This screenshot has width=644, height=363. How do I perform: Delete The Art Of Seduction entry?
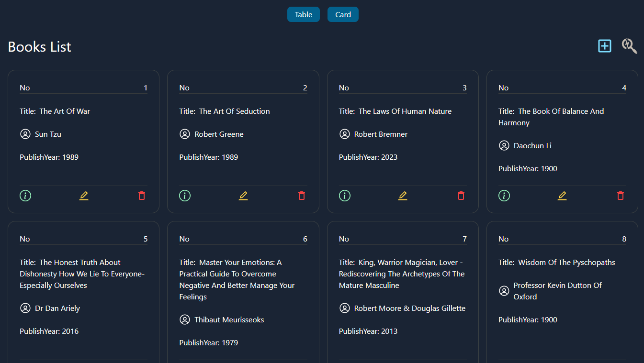pos(302,196)
